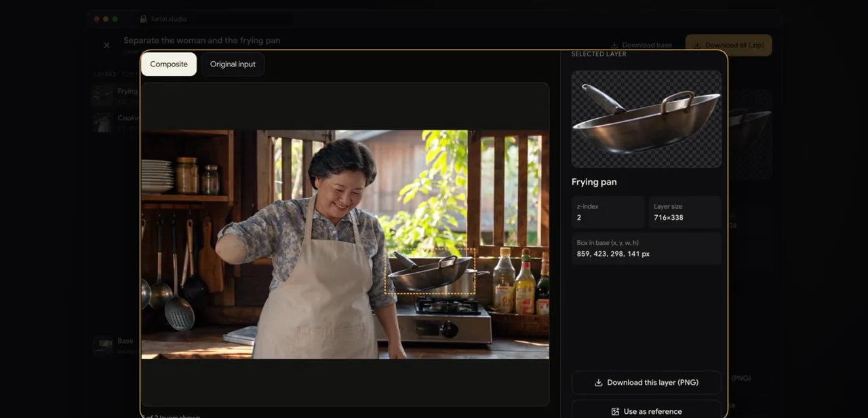Click the download icon in Download this layer

(599, 383)
